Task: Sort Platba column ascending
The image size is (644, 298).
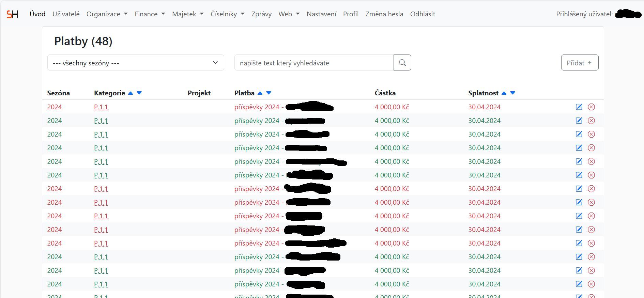Action: [x=260, y=93]
